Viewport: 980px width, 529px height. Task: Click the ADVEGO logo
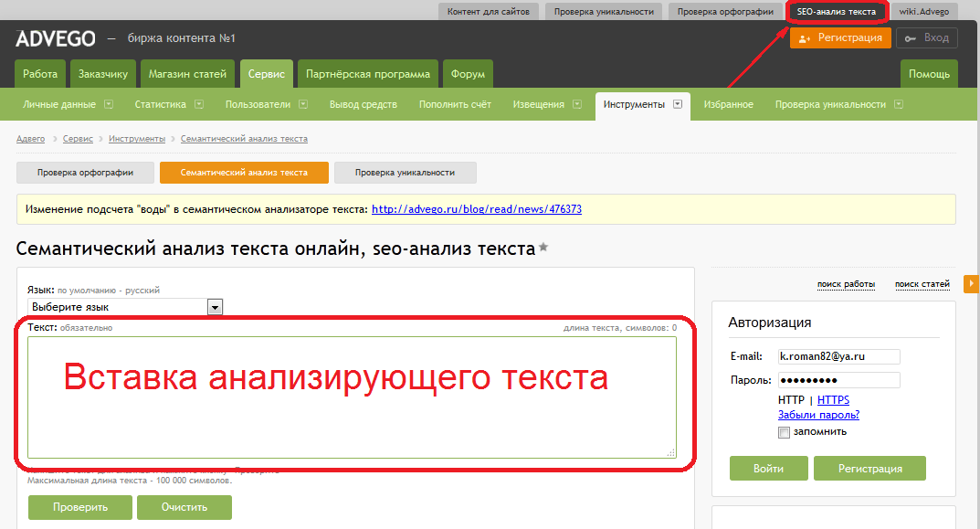click(56, 38)
